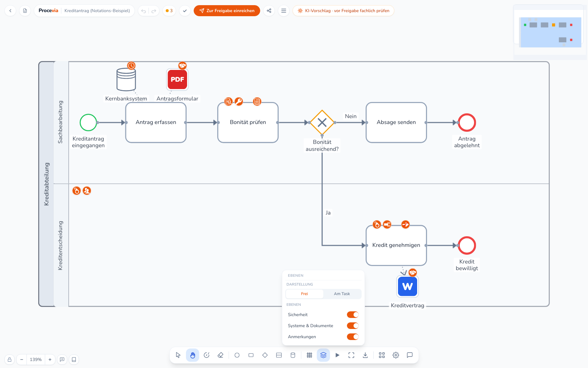Click the Antragsformular PDF icon
The width and height of the screenshot is (588, 368).
tap(178, 79)
